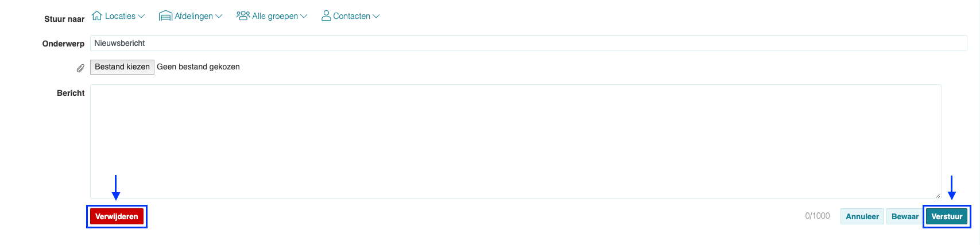
Task: Click the person icon beside Contacten
Action: pyautogui.click(x=326, y=15)
